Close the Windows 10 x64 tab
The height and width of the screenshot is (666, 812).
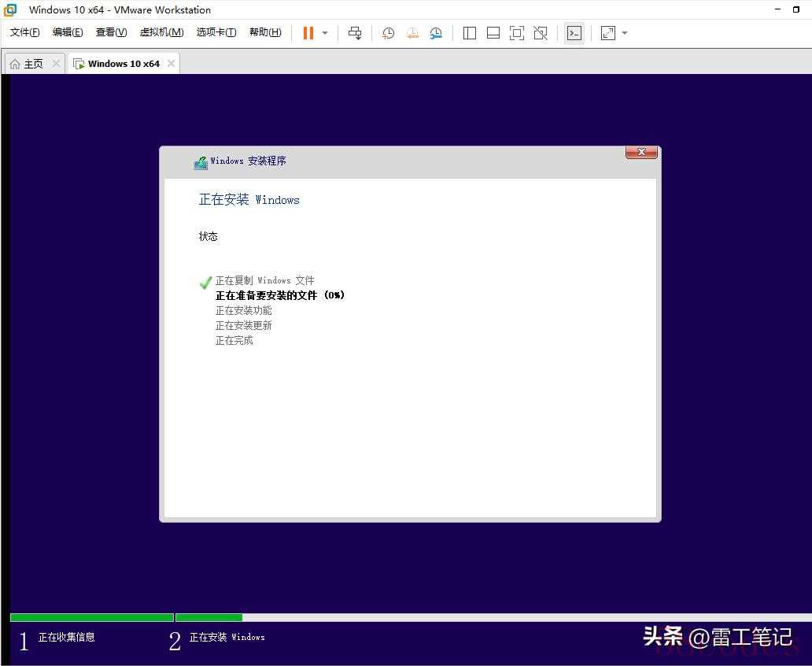coord(171,64)
